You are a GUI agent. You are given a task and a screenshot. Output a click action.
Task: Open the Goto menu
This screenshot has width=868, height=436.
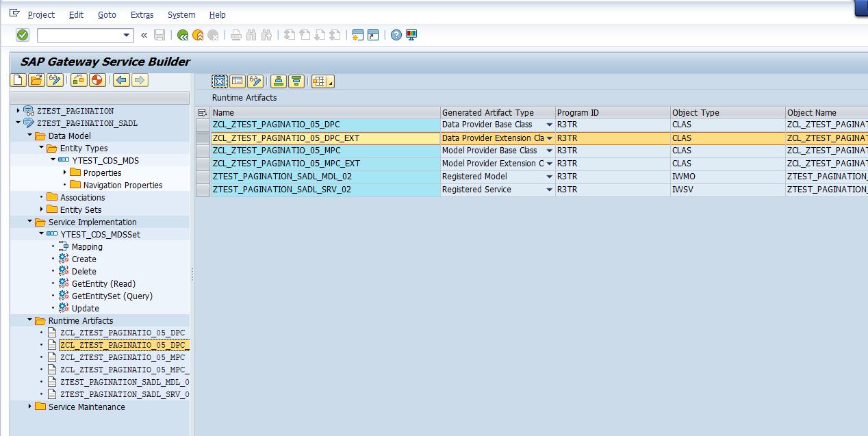[x=107, y=14]
